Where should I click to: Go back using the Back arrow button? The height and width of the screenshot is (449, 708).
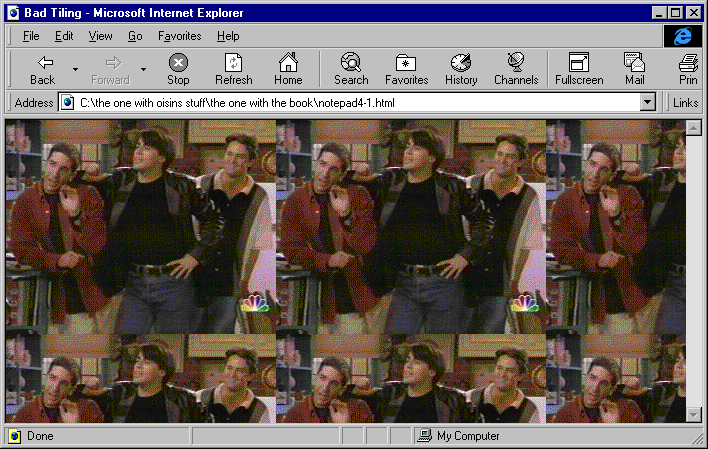(x=43, y=69)
